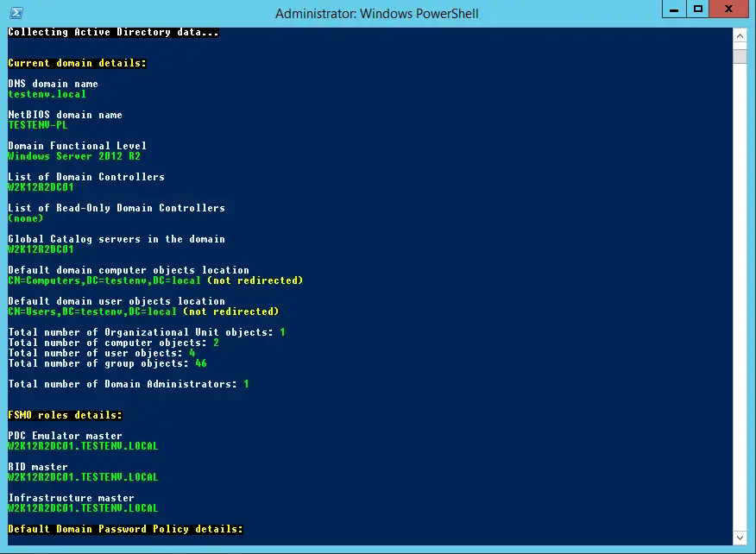Click server name under Infrastructure master

pyautogui.click(x=83, y=508)
